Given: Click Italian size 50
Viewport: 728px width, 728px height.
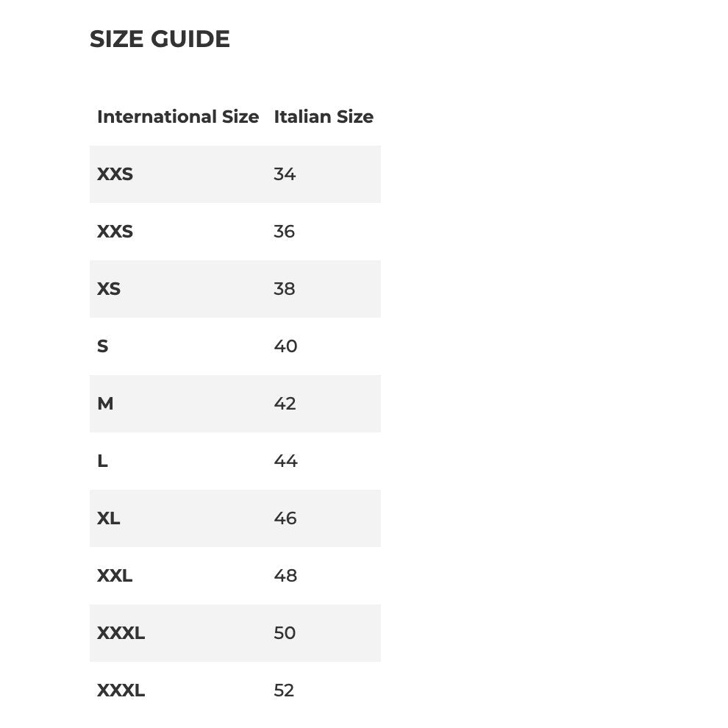Looking at the screenshot, I should [285, 633].
